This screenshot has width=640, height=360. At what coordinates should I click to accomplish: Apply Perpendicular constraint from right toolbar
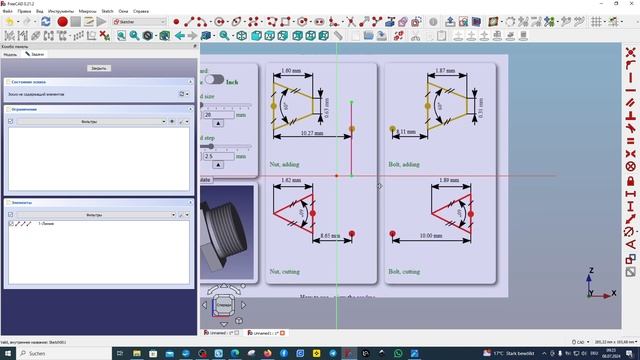point(631,116)
